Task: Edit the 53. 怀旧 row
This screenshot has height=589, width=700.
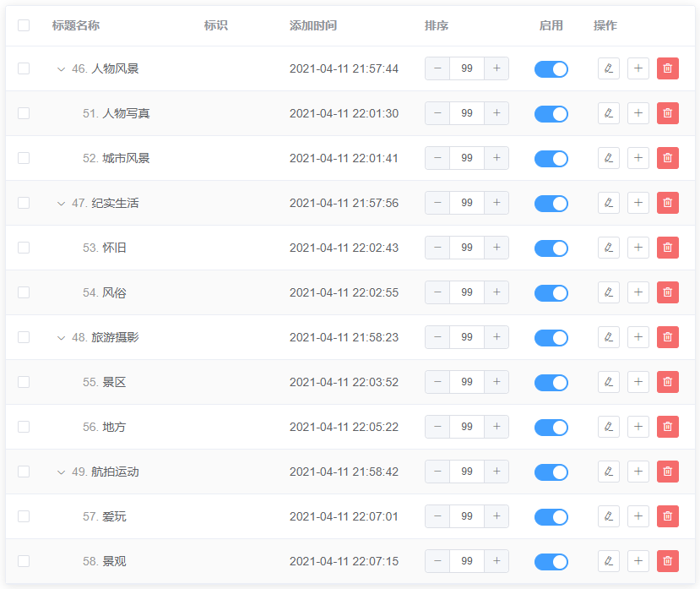Action: click(x=609, y=248)
